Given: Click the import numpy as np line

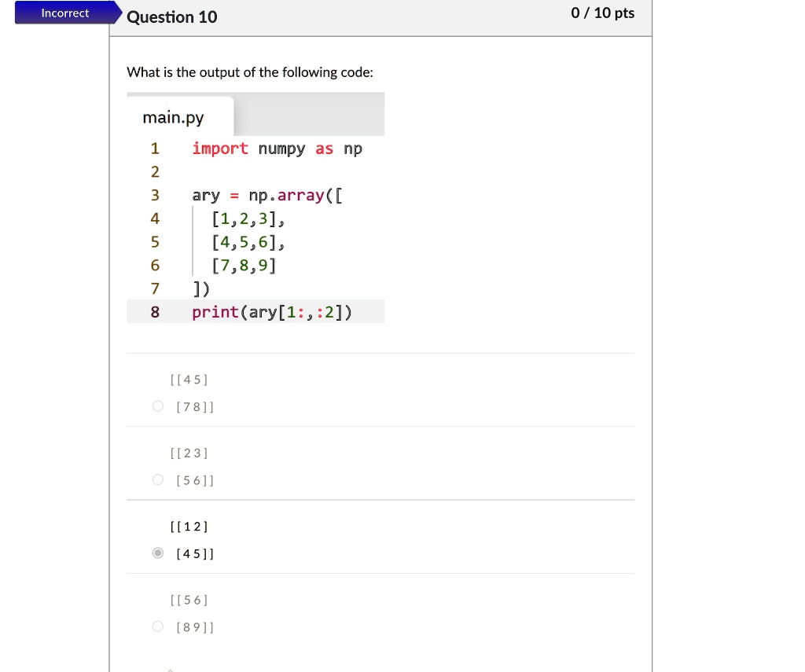Looking at the screenshot, I should click(x=277, y=149).
